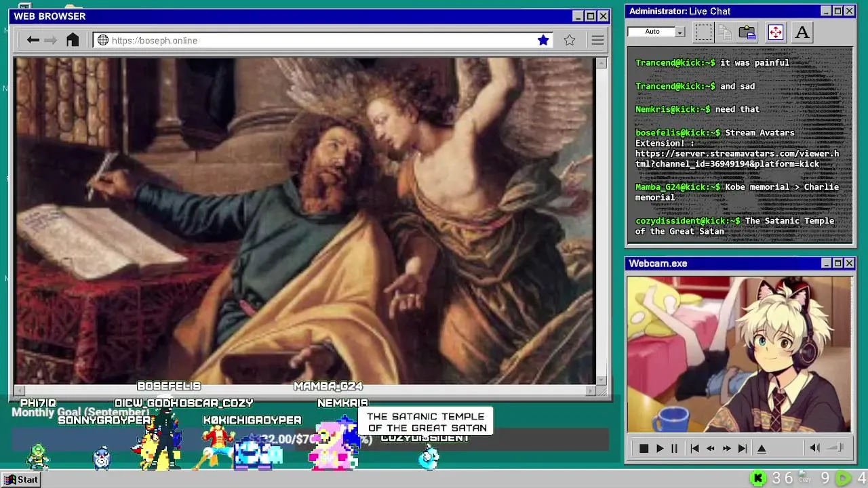Click the MAMBA_G24 avatar name label
The image size is (868, 488).
[328, 386]
